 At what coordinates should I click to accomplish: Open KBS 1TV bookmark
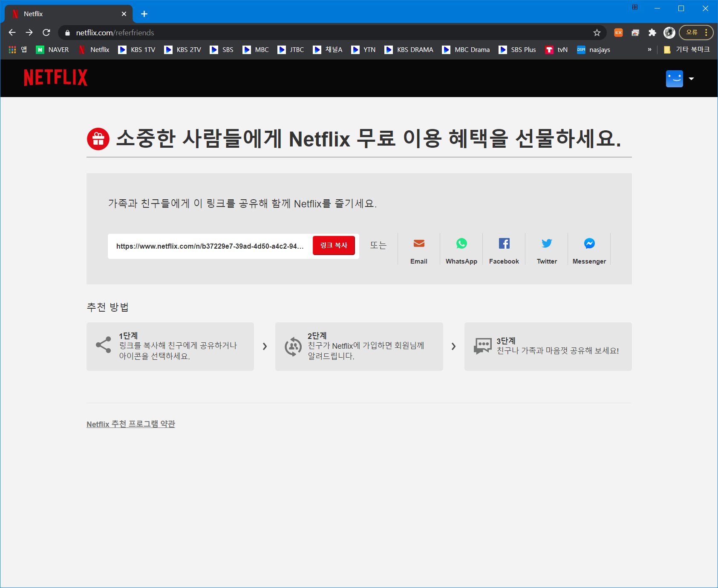point(137,50)
